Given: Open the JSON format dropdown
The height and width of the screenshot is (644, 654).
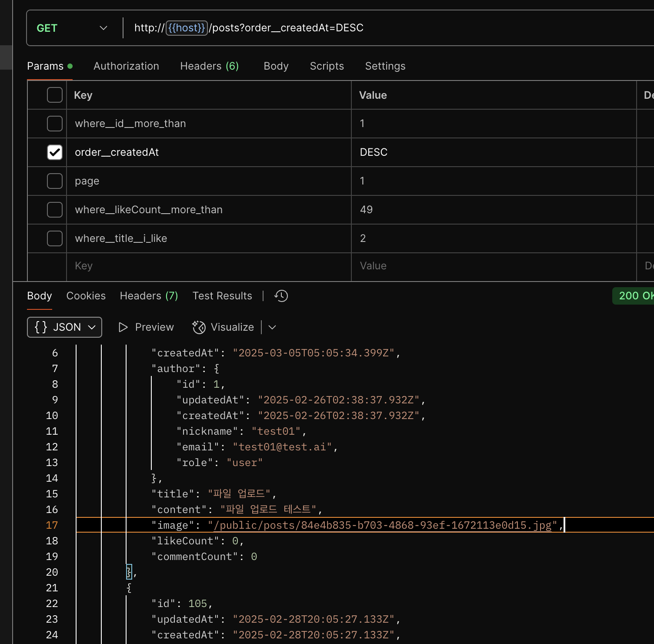Looking at the screenshot, I should [x=64, y=327].
